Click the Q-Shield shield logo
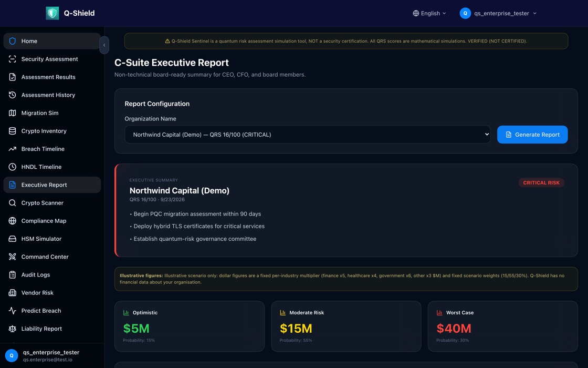 click(52, 13)
